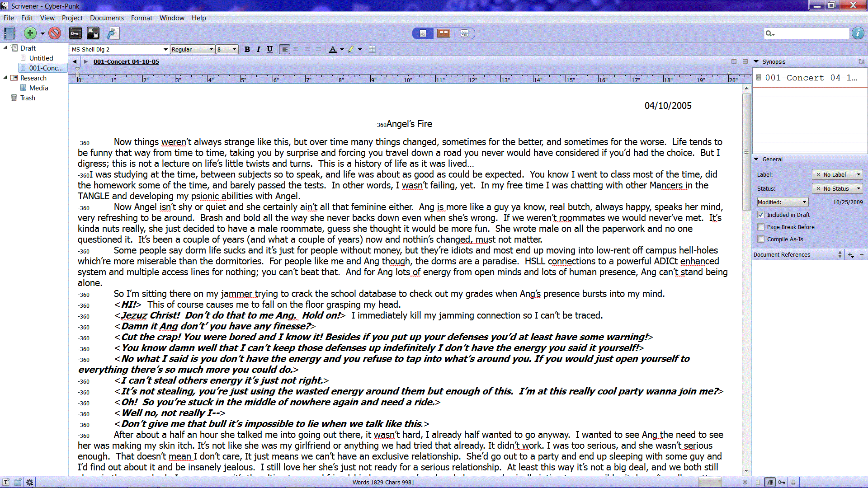Remove document reference minus button

(x=862, y=255)
